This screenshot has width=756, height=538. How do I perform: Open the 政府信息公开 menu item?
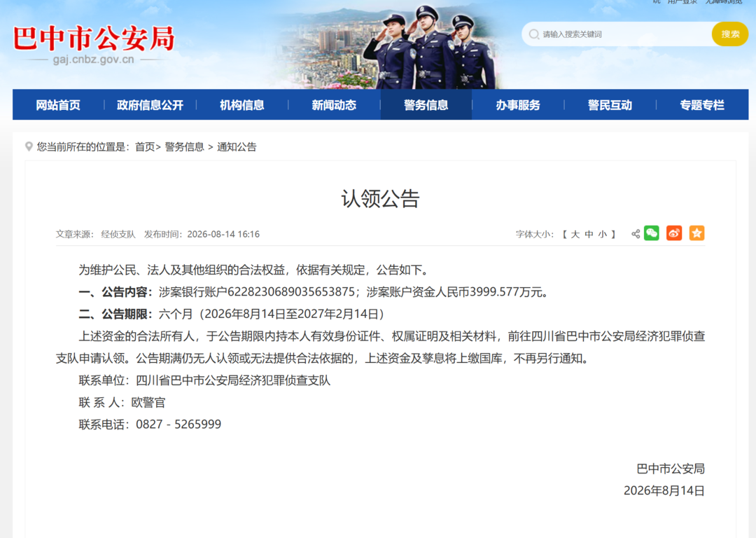(150, 104)
